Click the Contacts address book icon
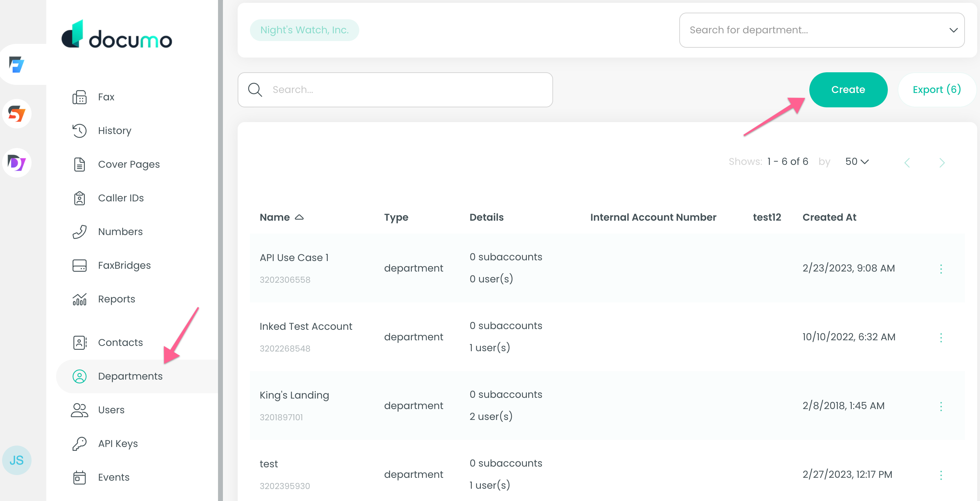The width and height of the screenshot is (980, 501). click(x=80, y=342)
